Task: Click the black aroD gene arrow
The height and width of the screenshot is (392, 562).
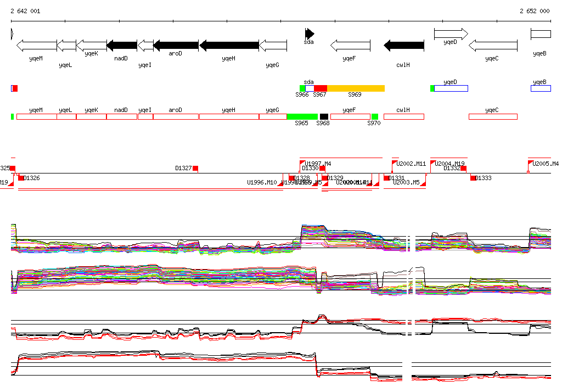Action: point(176,46)
